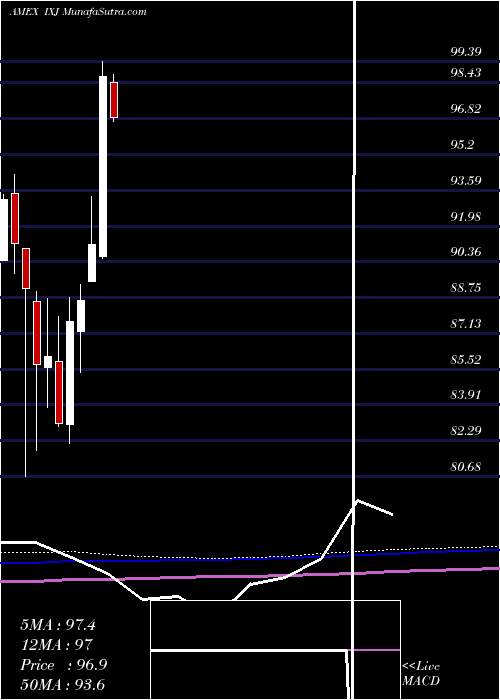Click the 85.52 price axis label
Screen dimensions: 500x700
click(466, 359)
